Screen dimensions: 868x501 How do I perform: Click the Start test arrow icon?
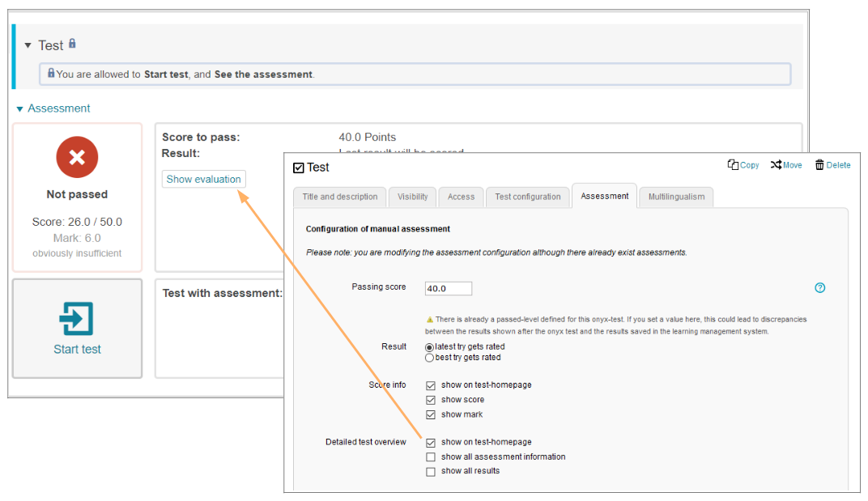click(x=77, y=319)
